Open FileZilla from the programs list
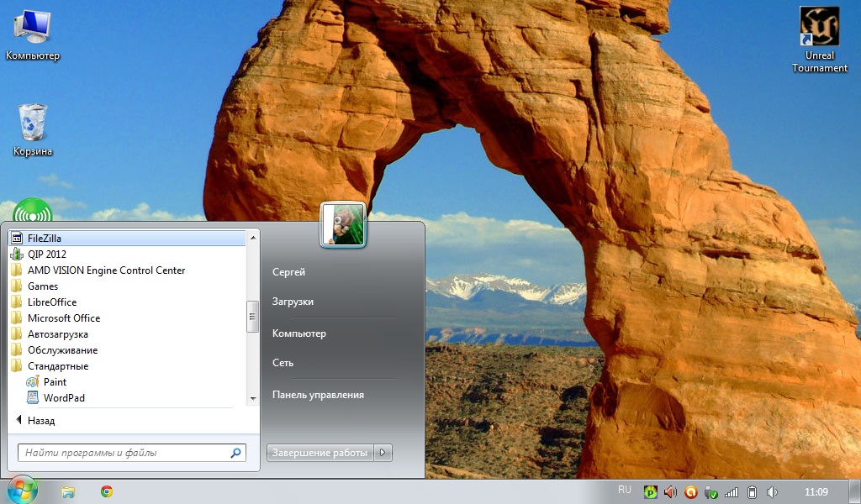The image size is (861, 504). (x=127, y=238)
